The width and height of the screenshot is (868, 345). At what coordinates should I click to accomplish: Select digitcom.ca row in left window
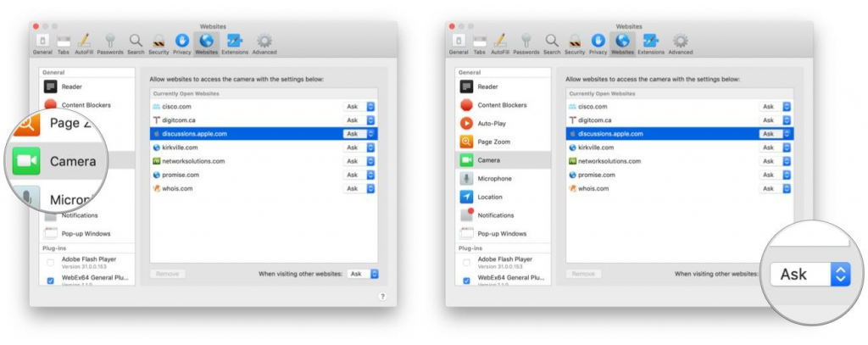click(x=264, y=120)
